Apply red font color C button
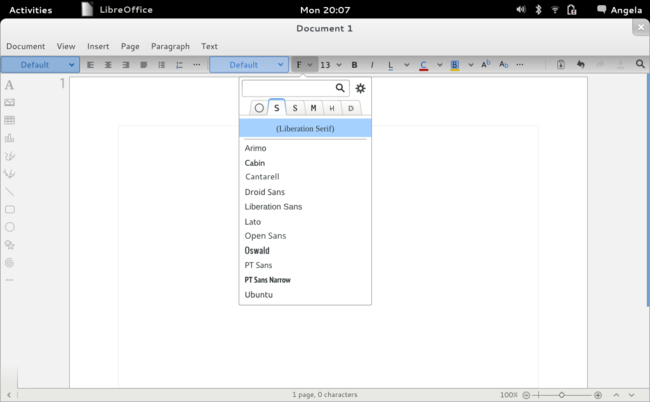The image size is (650, 402). [x=423, y=65]
